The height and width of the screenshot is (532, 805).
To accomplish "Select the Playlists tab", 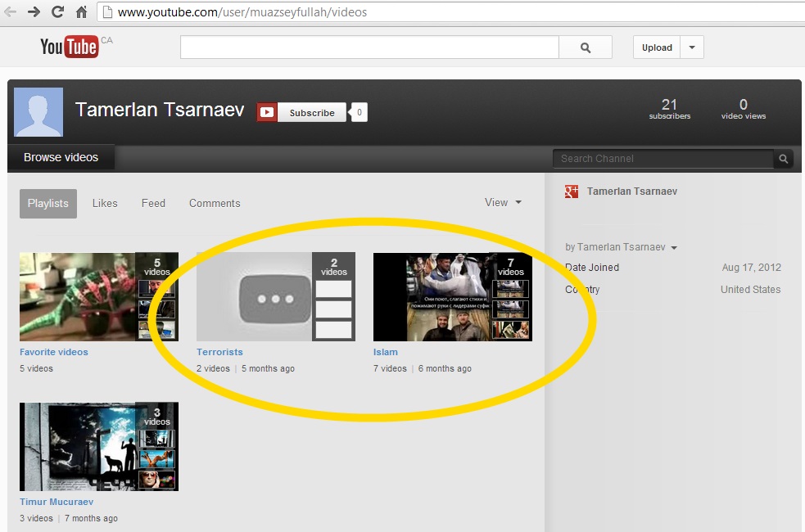I will [x=48, y=204].
